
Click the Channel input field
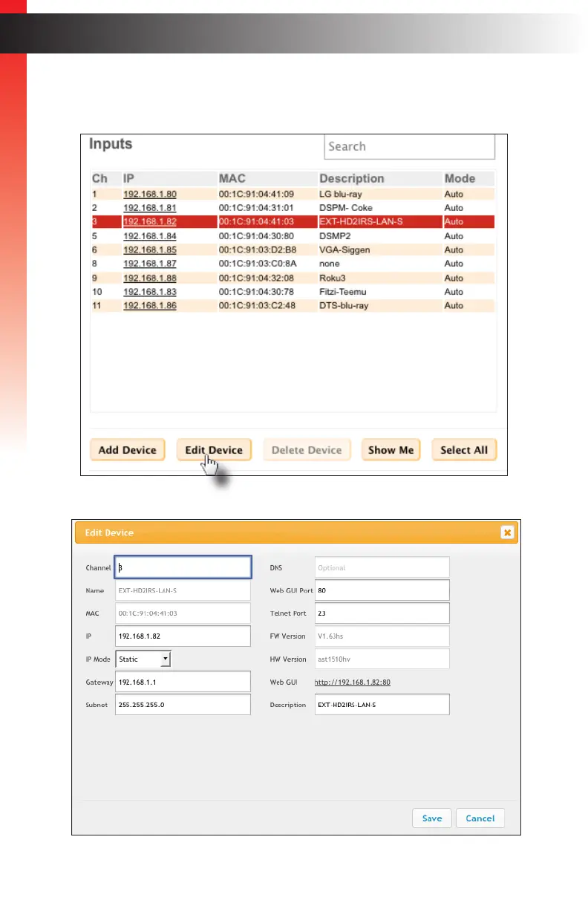pyautogui.click(x=183, y=567)
